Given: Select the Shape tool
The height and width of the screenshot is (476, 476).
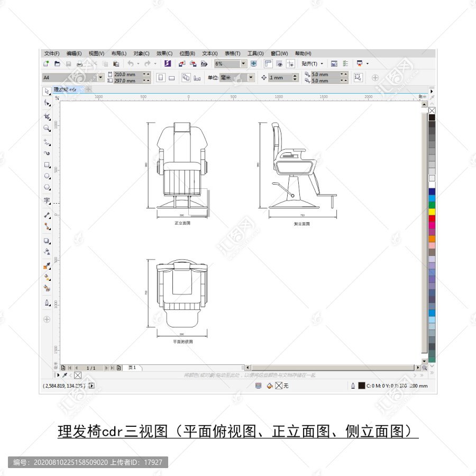Looking at the screenshot, I should tap(47, 103).
